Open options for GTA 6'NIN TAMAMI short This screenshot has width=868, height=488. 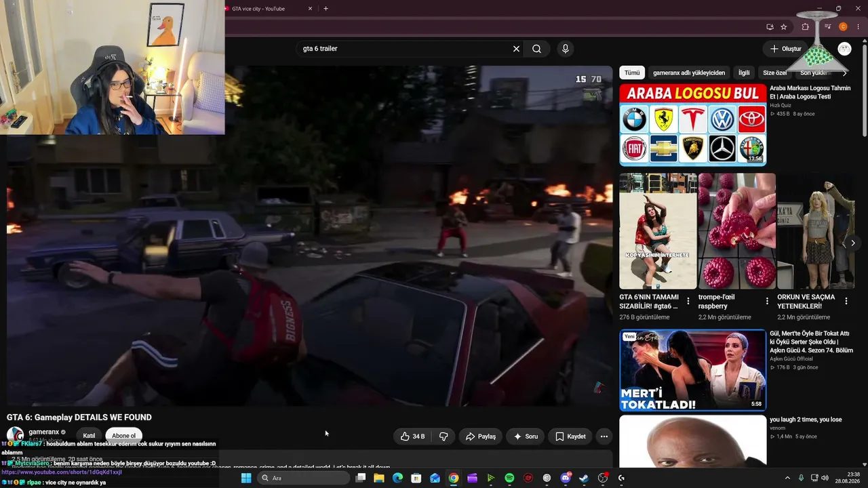coord(688,301)
